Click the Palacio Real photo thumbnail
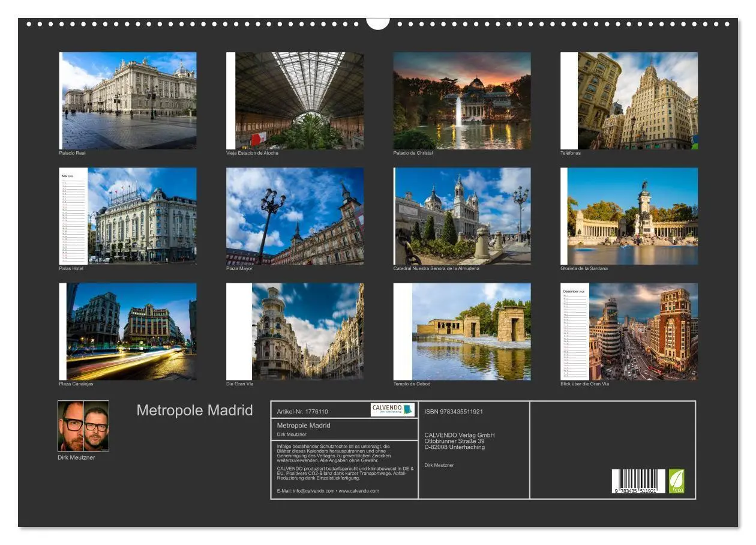756x545 pixels. click(128, 101)
